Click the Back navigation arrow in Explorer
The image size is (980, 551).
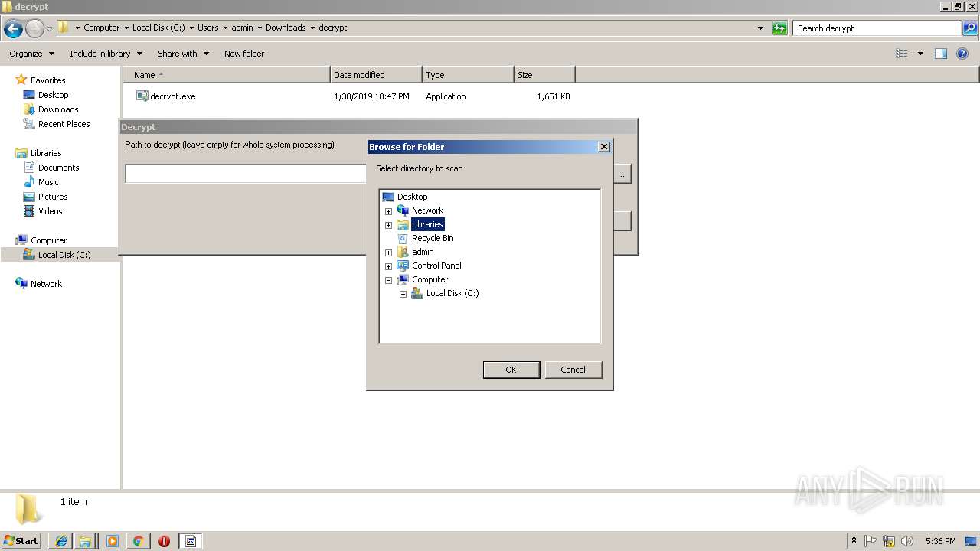(x=13, y=29)
